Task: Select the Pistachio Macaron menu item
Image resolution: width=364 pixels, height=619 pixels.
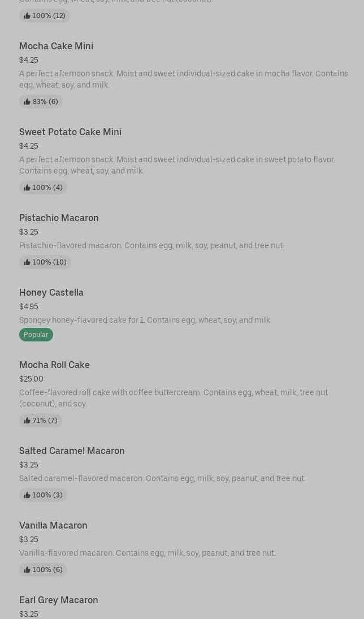Action: click(x=59, y=218)
